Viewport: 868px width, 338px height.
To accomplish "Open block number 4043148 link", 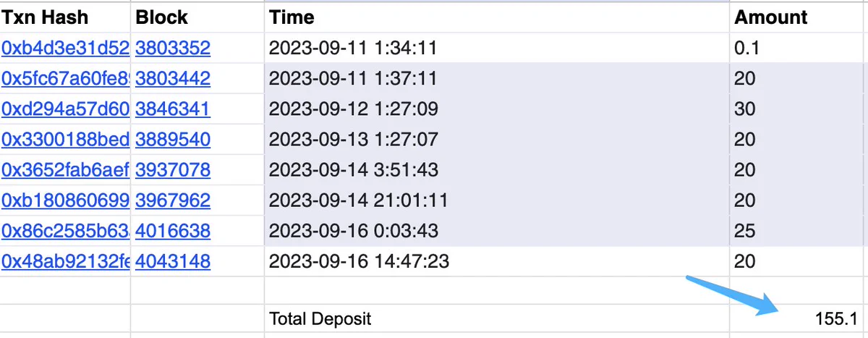I will click(173, 261).
